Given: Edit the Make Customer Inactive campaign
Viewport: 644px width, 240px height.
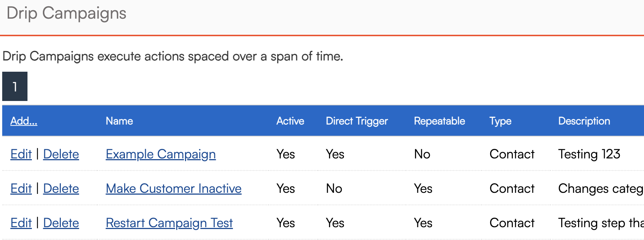Looking at the screenshot, I should pyautogui.click(x=21, y=189).
